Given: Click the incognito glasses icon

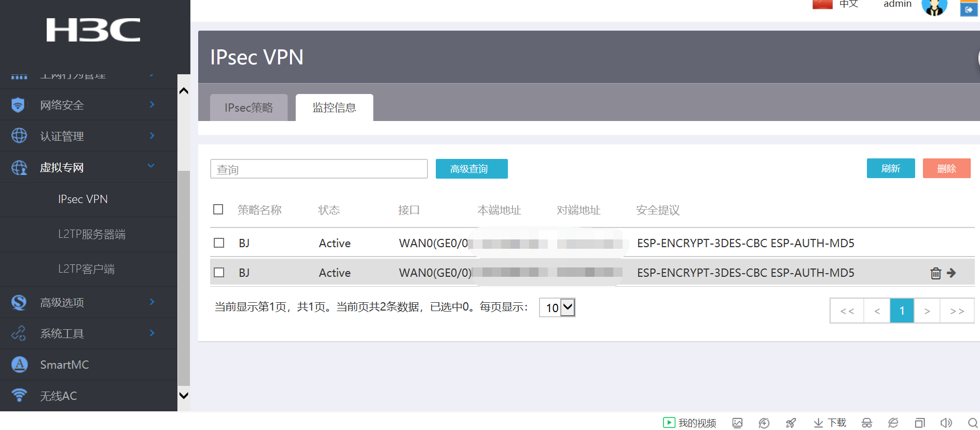Looking at the screenshot, I should pos(867,423).
